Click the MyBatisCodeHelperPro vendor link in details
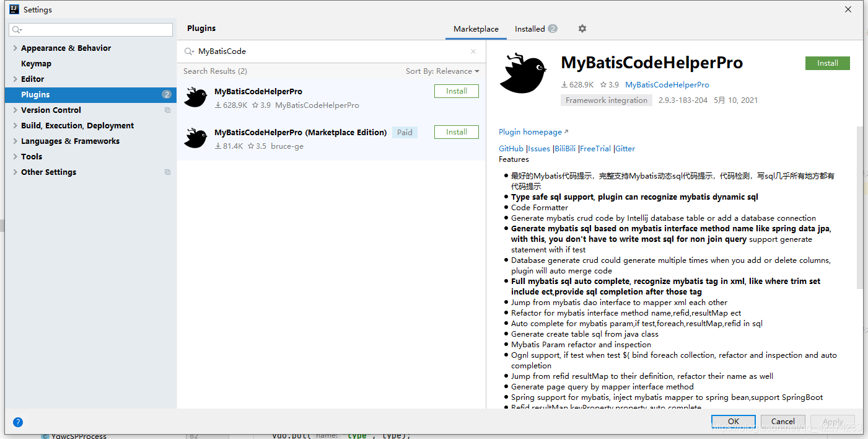Image resolution: width=868 pixels, height=439 pixels. click(x=667, y=85)
